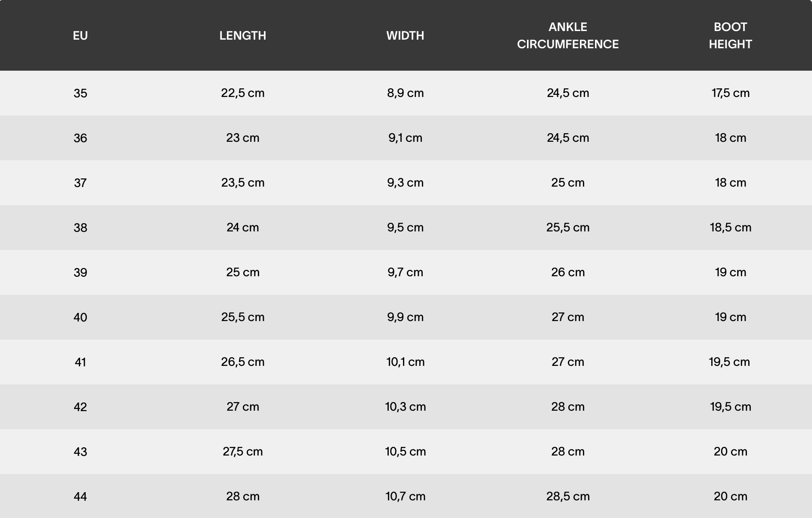
Task: Click the BOOT HEIGHT header
Action: 730,35
